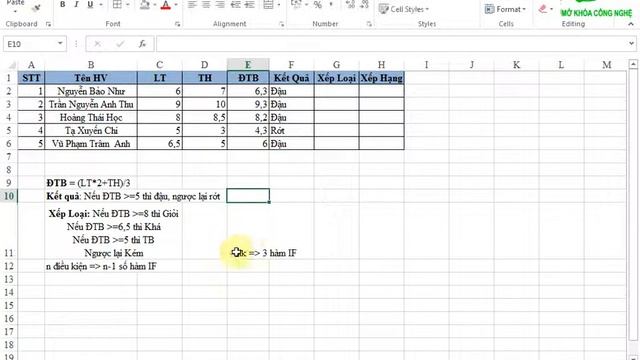The width and height of the screenshot is (640, 360).
Task: Open Insert Function fx
Action: pos(142,44)
